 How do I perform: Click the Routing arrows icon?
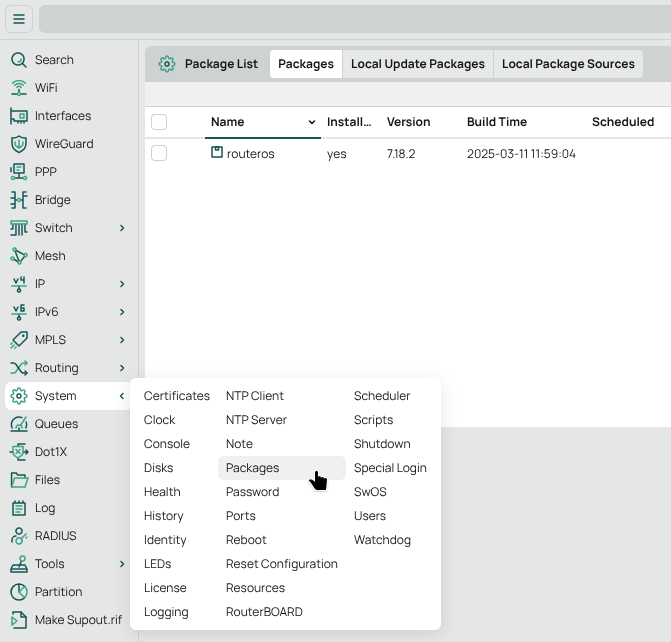19,368
